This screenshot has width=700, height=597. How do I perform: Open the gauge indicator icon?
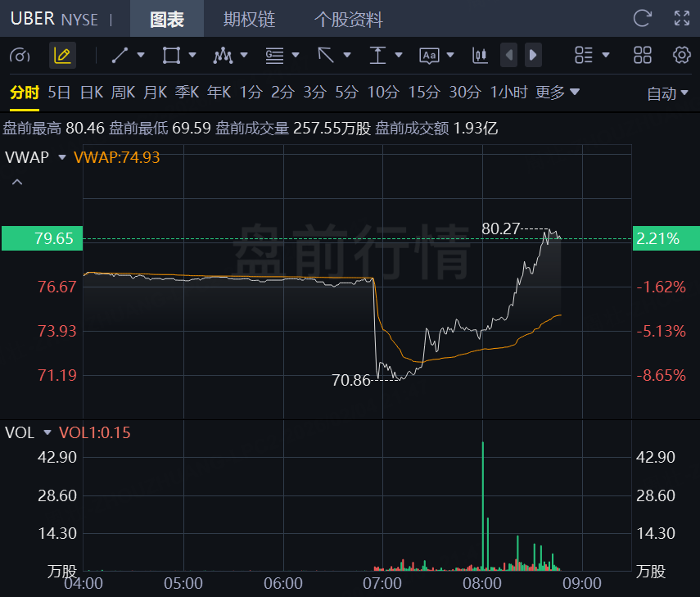[20, 56]
